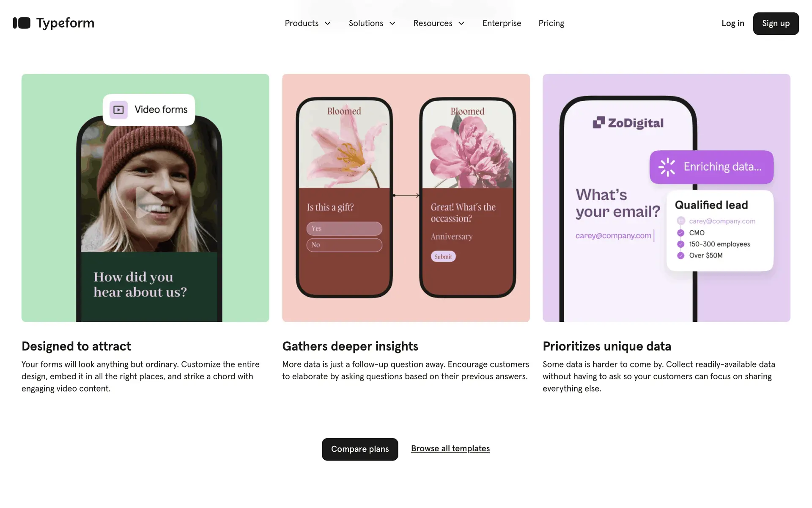Click the 150-300 employees checkmark icon
Image resolution: width=812 pixels, height=508 pixels.
click(x=680, y=244)
